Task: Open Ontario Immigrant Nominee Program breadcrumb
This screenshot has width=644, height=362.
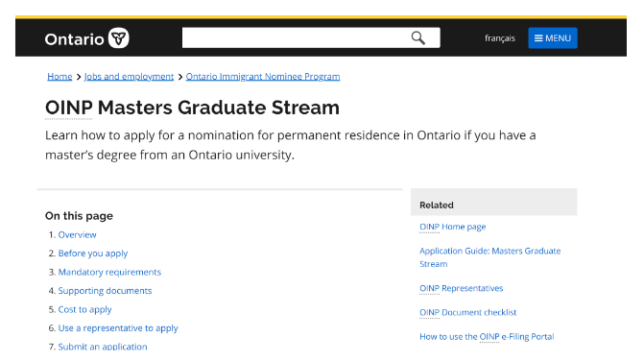Action: pos(263,77)
